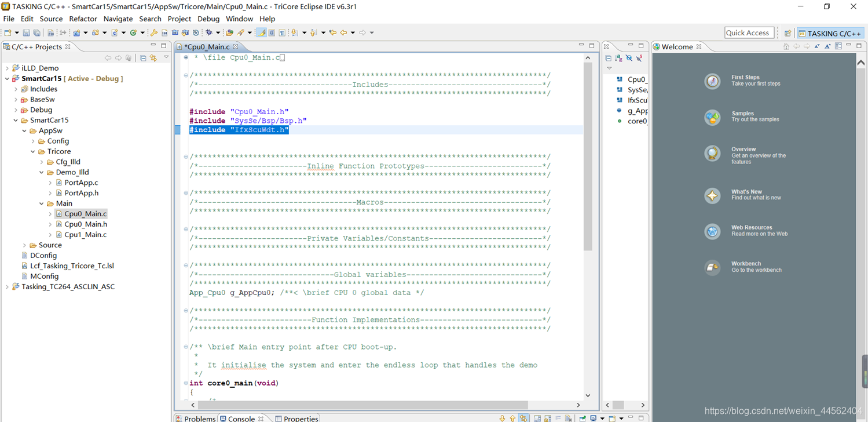Click the Open Perspective icon

pos(788,33)
